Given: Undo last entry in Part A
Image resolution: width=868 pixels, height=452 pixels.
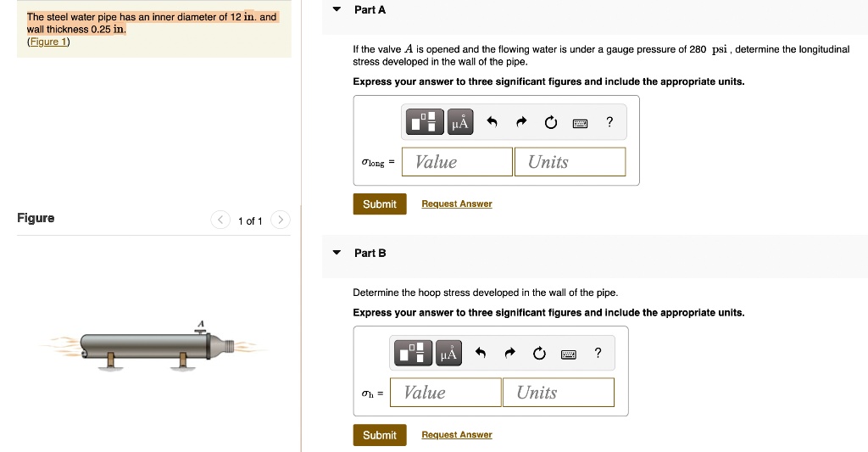Looking at the screenshot, I should pos(492,122).
